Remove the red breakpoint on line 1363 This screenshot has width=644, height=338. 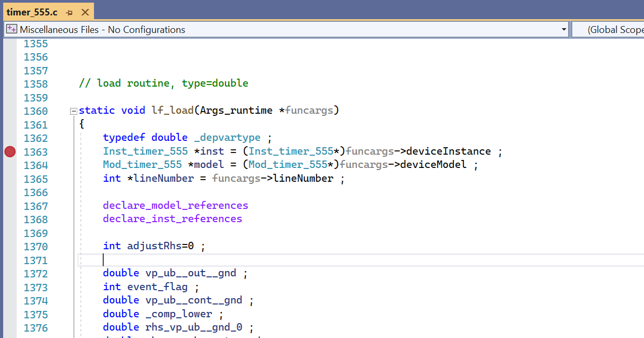coord(10,152)
